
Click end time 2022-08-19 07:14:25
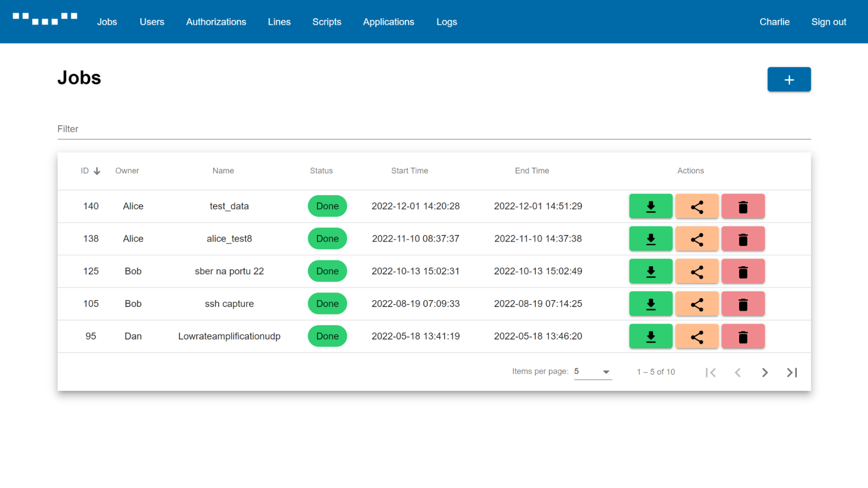point(538,304)
